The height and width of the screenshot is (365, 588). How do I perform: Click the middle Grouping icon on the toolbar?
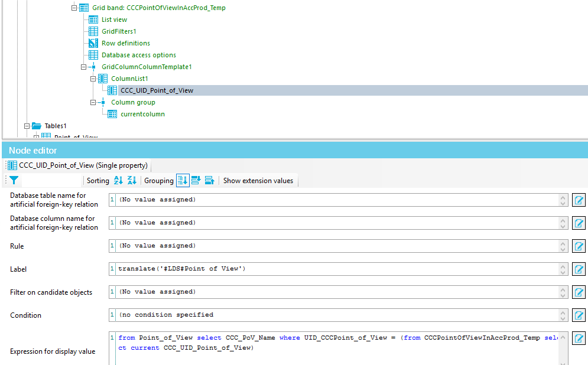click(196, 180)
